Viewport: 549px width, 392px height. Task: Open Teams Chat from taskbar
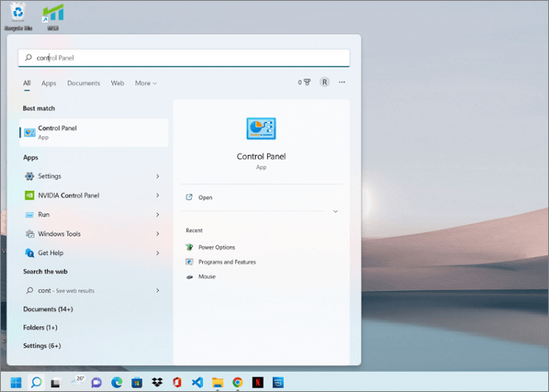(96, 383)
